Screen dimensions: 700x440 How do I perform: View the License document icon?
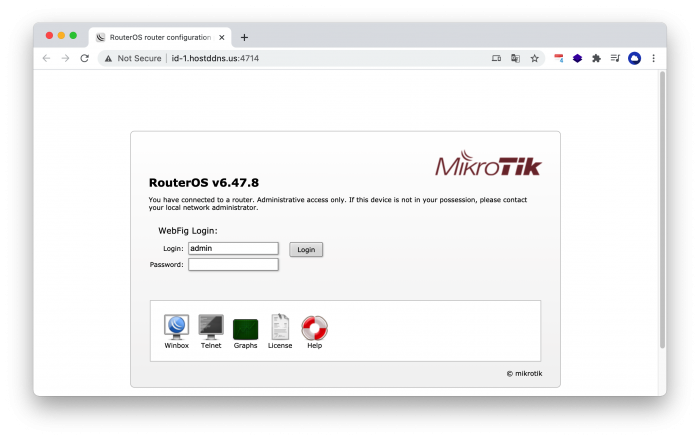(x=280, y=327)
